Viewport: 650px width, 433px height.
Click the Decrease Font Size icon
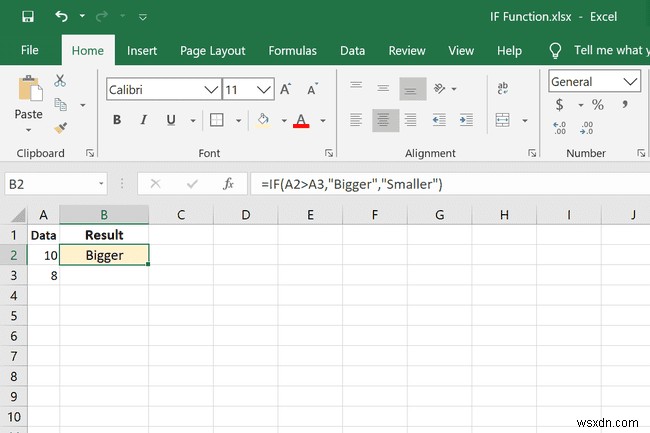click(x=312, y=89)
